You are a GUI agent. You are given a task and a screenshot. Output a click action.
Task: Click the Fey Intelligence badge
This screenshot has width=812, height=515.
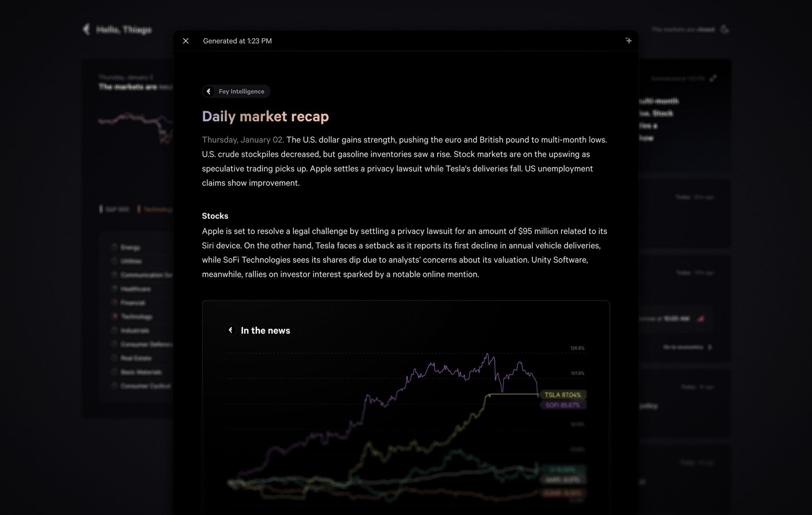pyautogui.click(x=236, y=91)
